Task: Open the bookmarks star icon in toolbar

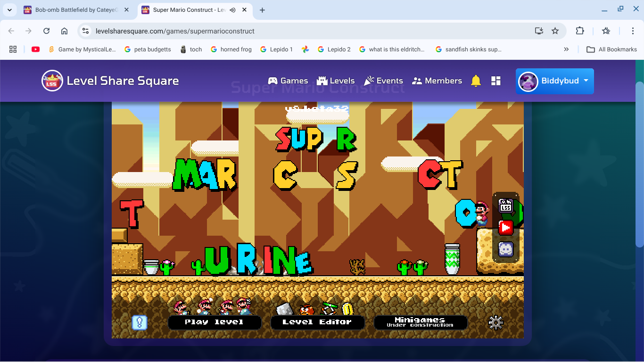Action: click(x=606, y=31)
